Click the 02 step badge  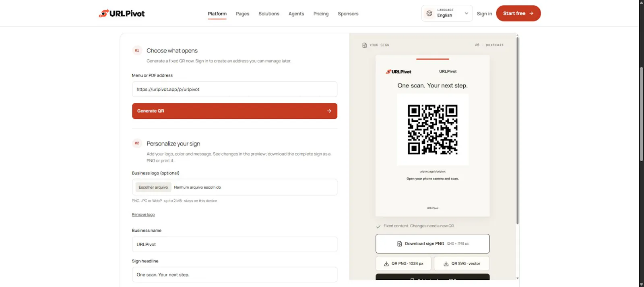[x=137, y=143]
